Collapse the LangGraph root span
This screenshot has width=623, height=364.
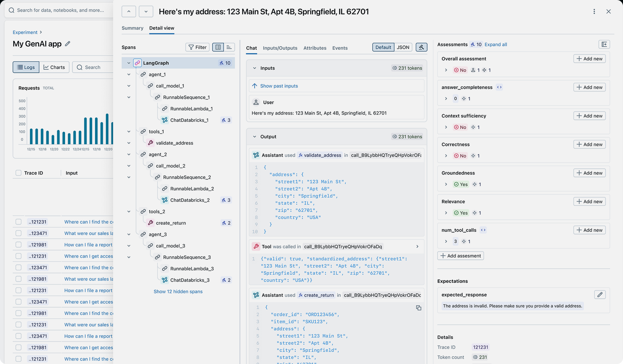(x=128, y=63)
